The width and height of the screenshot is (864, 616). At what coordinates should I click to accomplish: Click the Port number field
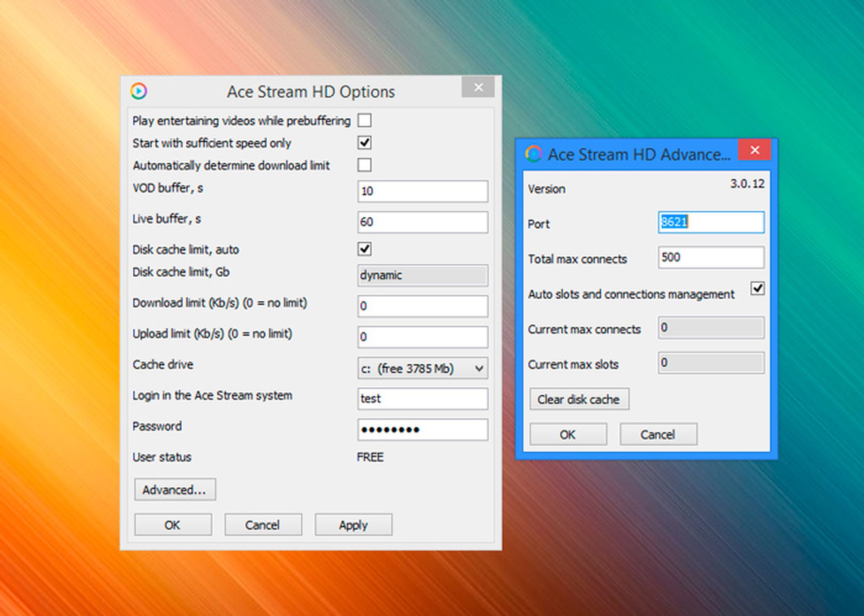click(710, 222)
